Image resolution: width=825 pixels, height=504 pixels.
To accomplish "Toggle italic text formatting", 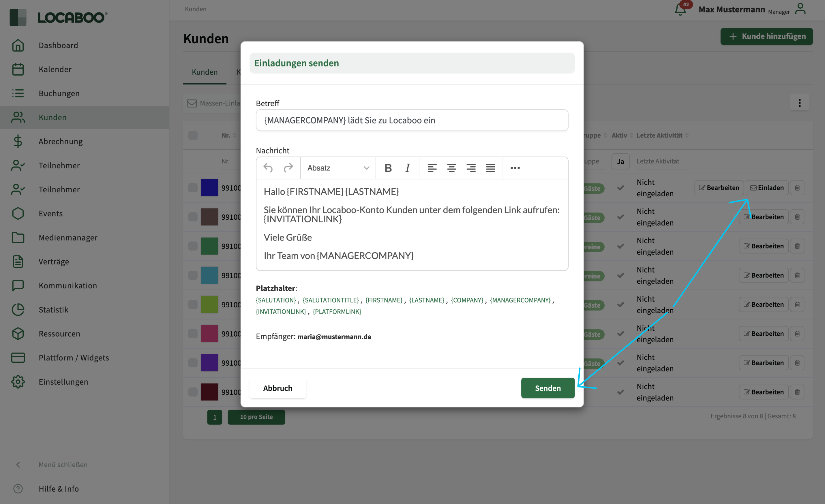I will point(408,168).
